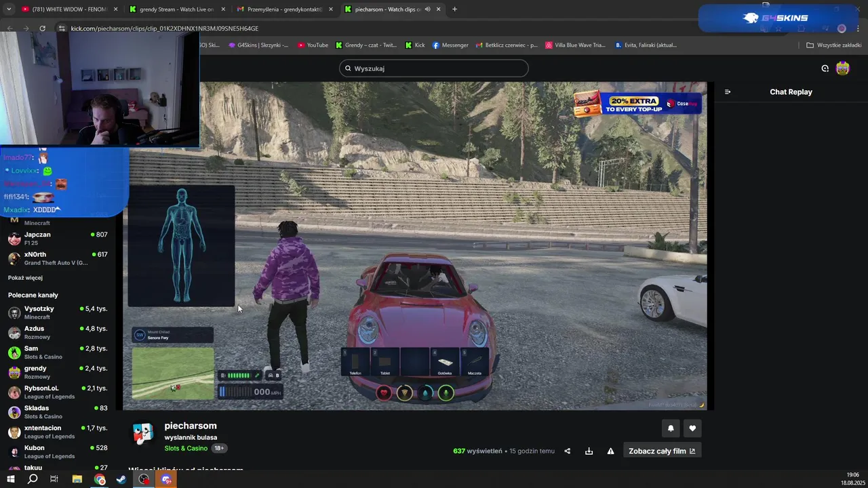868x488 pixels.
Task: Open Kick bookmark
Action: tap(415, 45)
